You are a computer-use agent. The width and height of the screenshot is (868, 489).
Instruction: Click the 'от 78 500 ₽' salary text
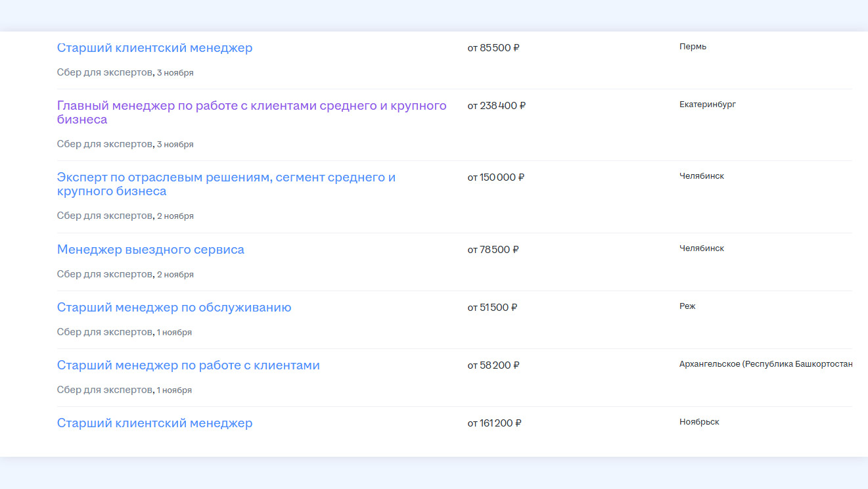[x=493, y=250]
